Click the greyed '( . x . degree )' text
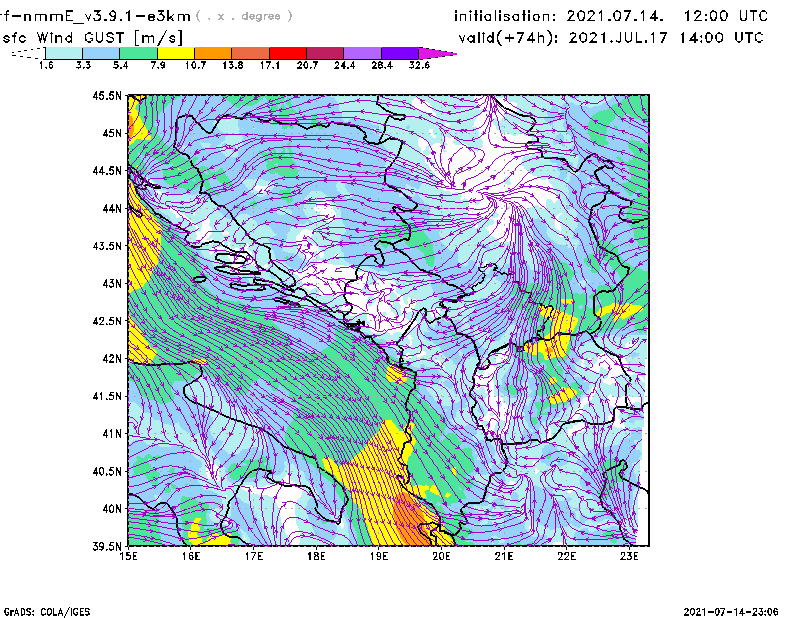The width and height of the screenshot is (800, 618). pyautogui.click(x=244, y=16)
